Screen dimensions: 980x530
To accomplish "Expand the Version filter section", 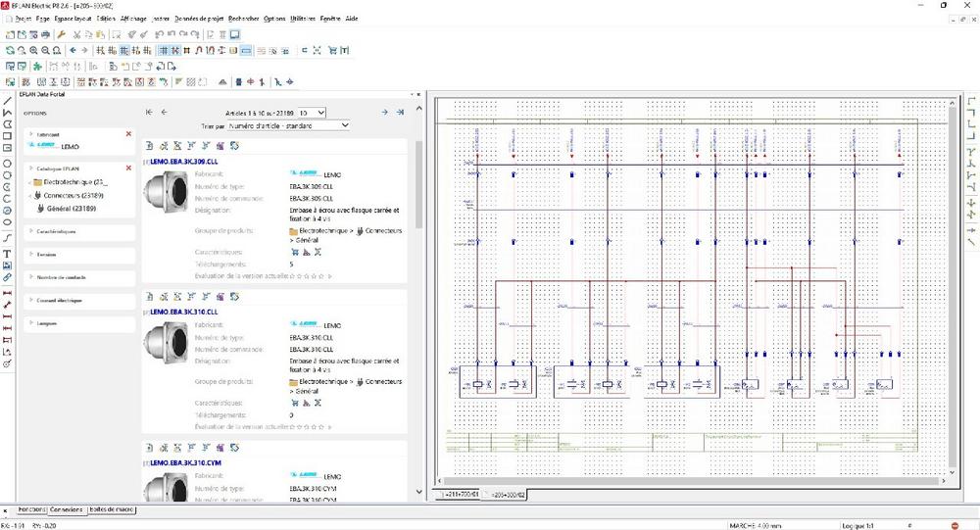I will pos(31,254).
